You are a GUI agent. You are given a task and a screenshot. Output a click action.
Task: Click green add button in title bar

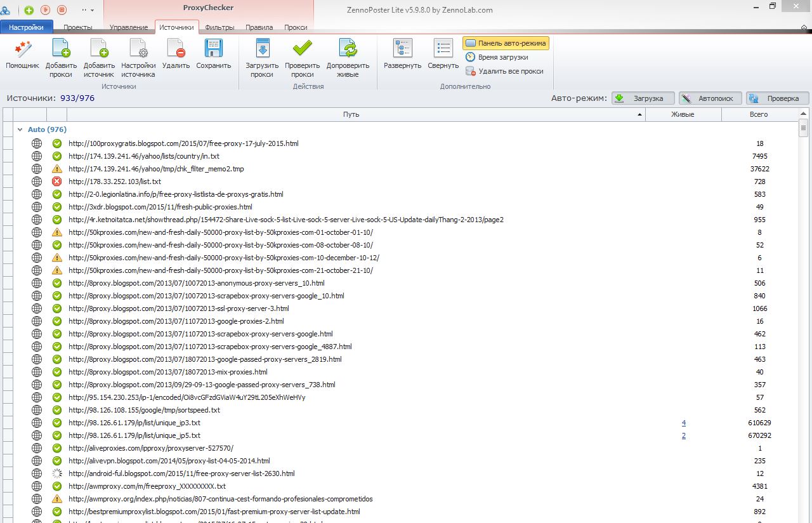click(x=29, y=10)
